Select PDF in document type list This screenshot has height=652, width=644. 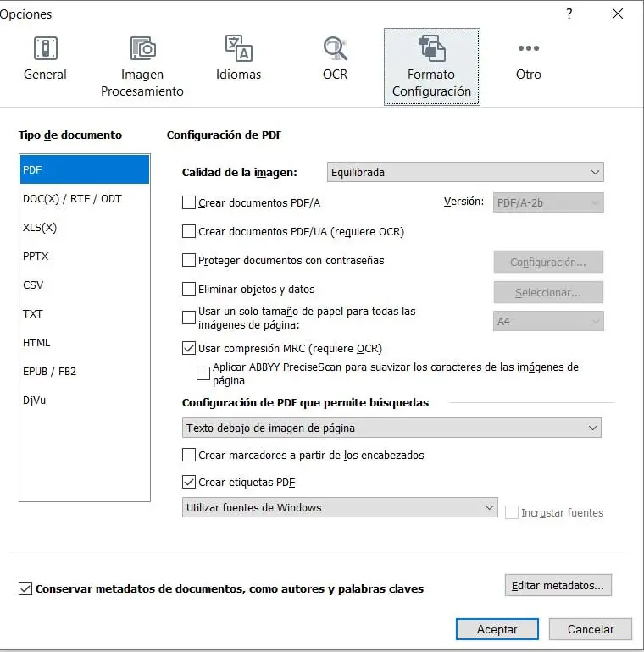click(85, 169)
